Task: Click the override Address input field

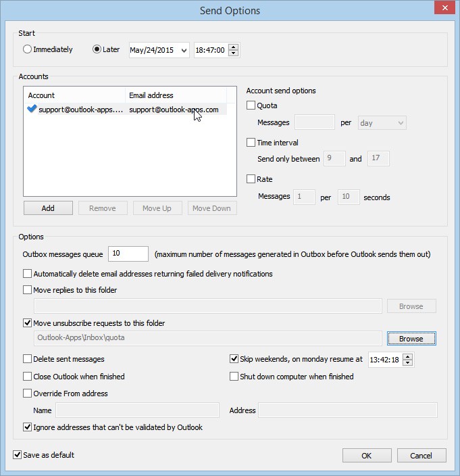Action: [x=348, y=410]
